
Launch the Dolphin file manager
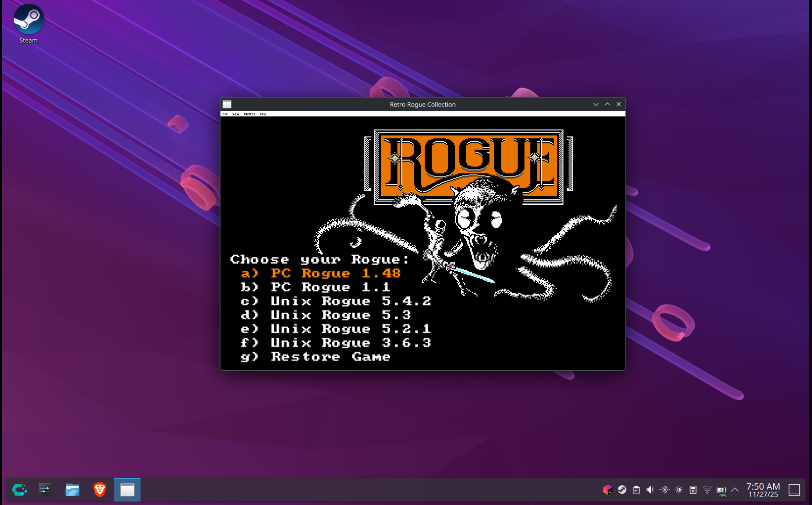point(72,490)
